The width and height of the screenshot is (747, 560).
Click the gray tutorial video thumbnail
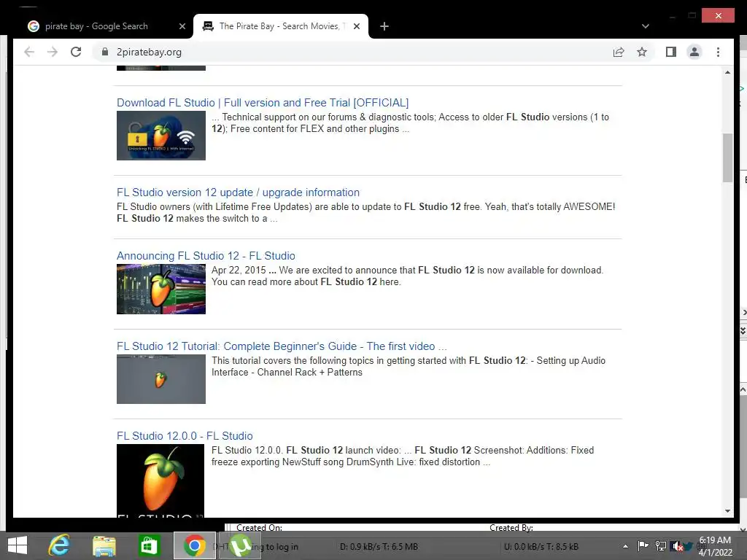tap(161, 379)
